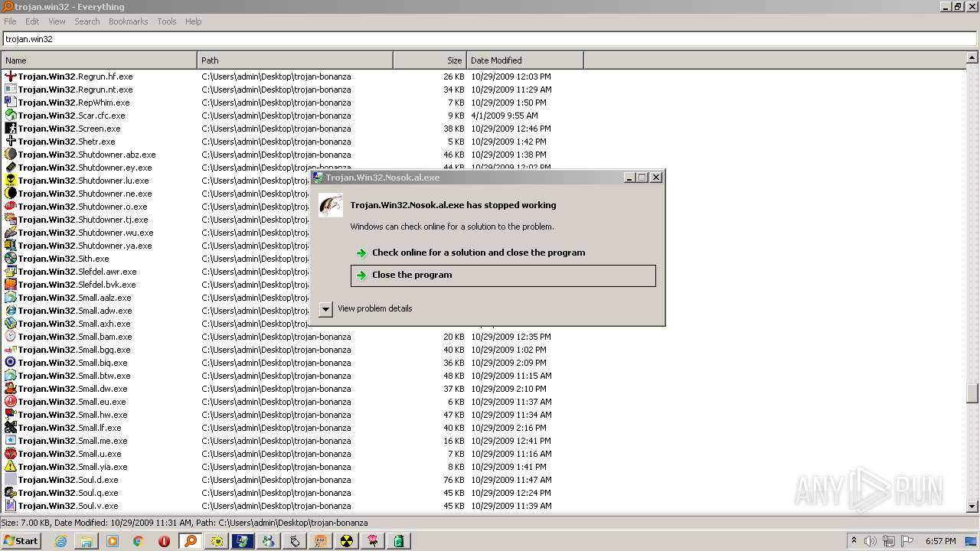The image size is (980, 551).
Task: Click the pink rose taskbar program
Action: click(373, 541)
